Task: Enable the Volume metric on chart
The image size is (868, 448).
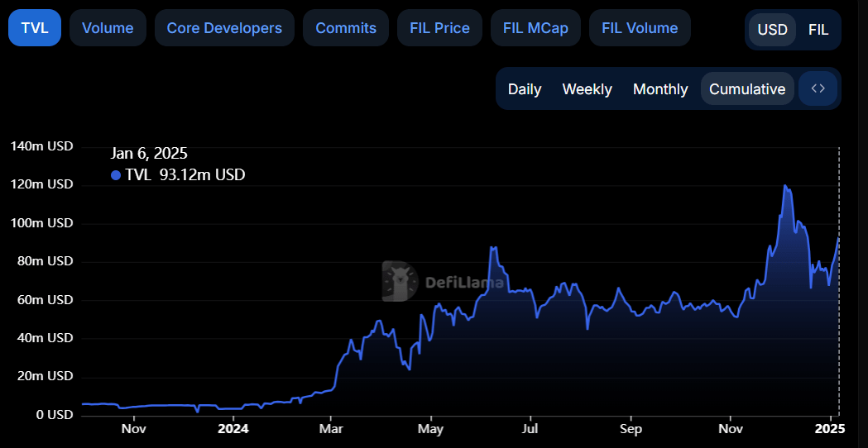Action: tap(108, 28)
